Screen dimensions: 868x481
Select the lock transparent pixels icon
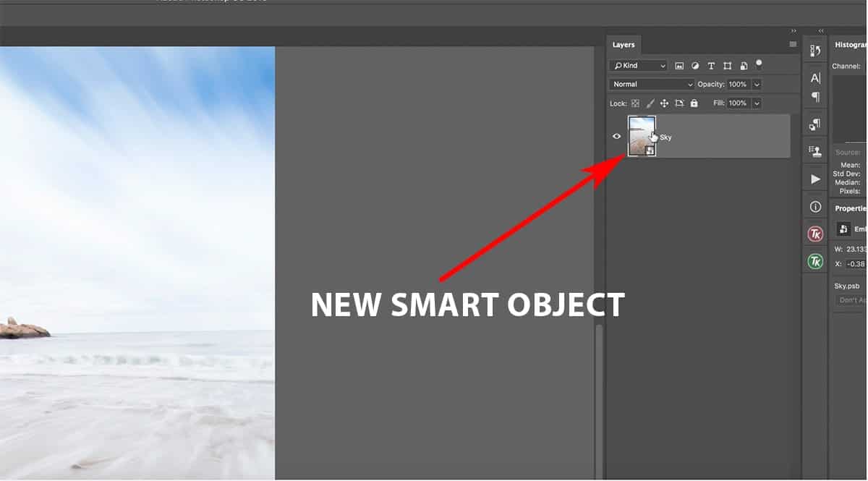pyautogui.click(x=635, y=103)
